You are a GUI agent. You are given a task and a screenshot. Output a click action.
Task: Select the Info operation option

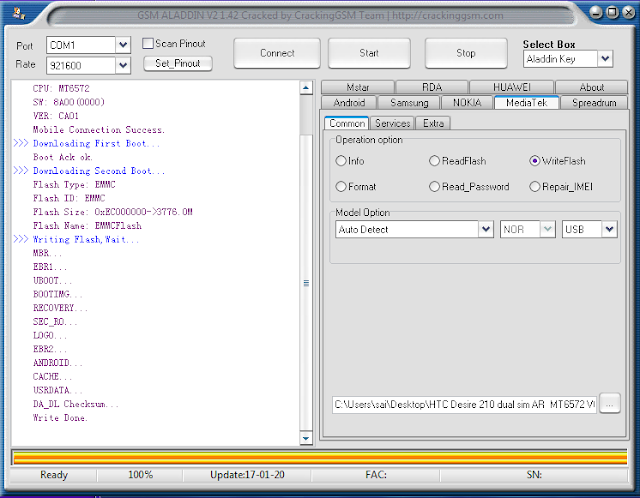(341, 161)
